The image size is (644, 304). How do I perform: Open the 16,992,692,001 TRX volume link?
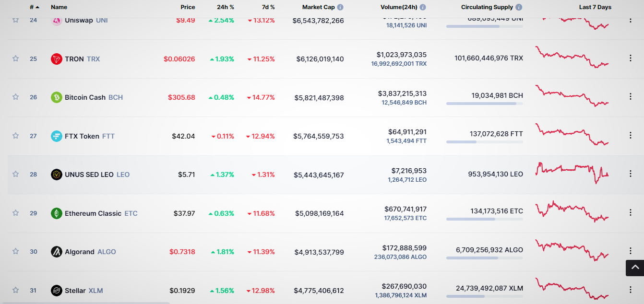click(x=399, y=64)
